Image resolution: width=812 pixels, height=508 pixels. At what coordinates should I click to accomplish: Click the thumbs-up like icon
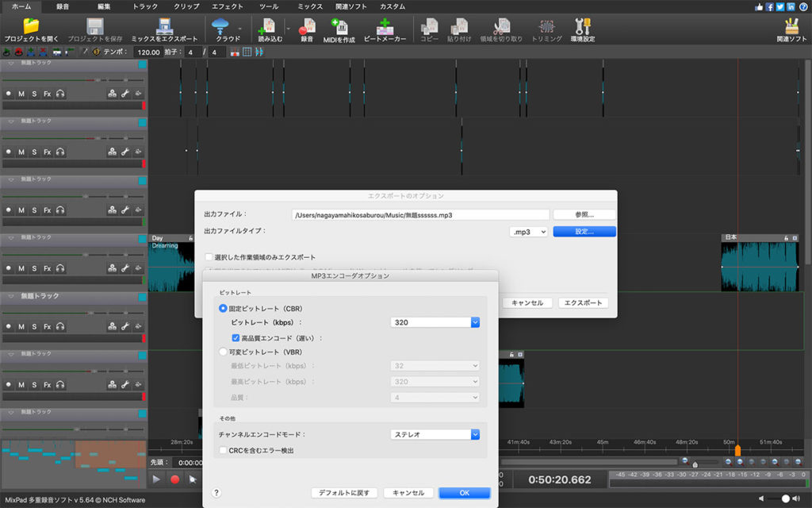[x=759, y=6]
